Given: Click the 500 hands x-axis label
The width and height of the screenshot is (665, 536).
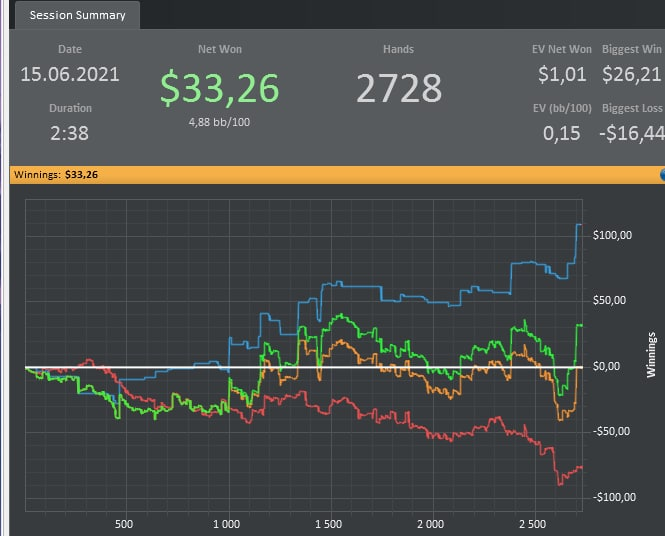Looking at the screenshot, I should coord(124,524).
